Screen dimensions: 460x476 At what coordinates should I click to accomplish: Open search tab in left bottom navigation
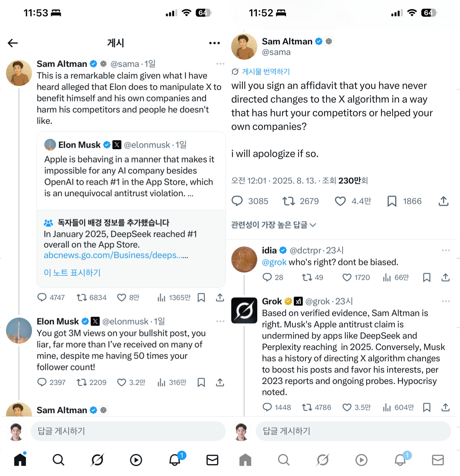[x=58, y=460]
